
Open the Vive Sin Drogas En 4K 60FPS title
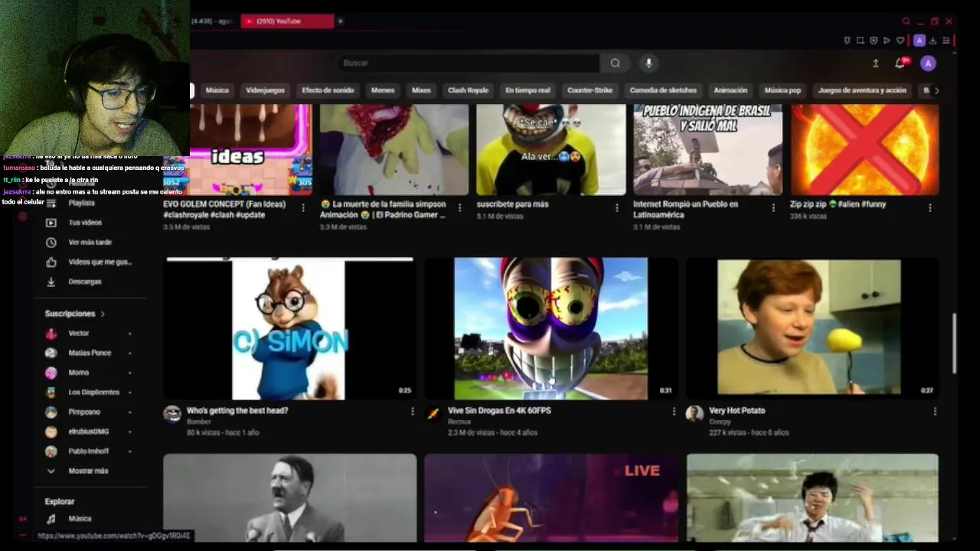[x=499, y=411]
